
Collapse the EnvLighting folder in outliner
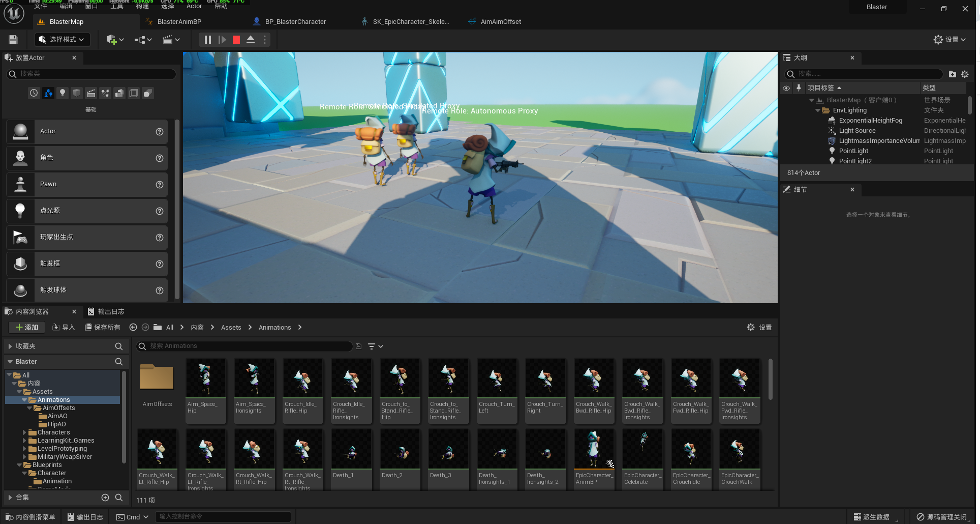(818, 110)
